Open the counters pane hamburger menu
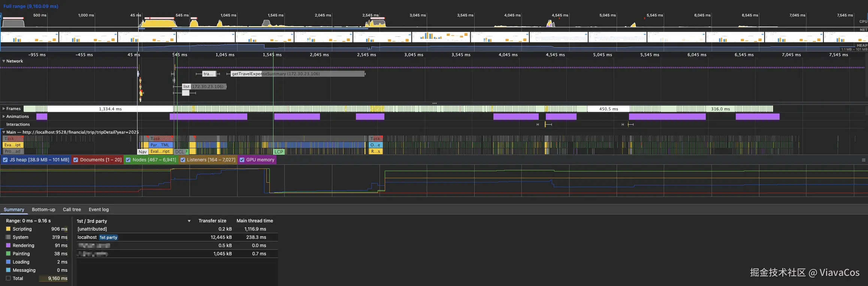 click(864, 160)
